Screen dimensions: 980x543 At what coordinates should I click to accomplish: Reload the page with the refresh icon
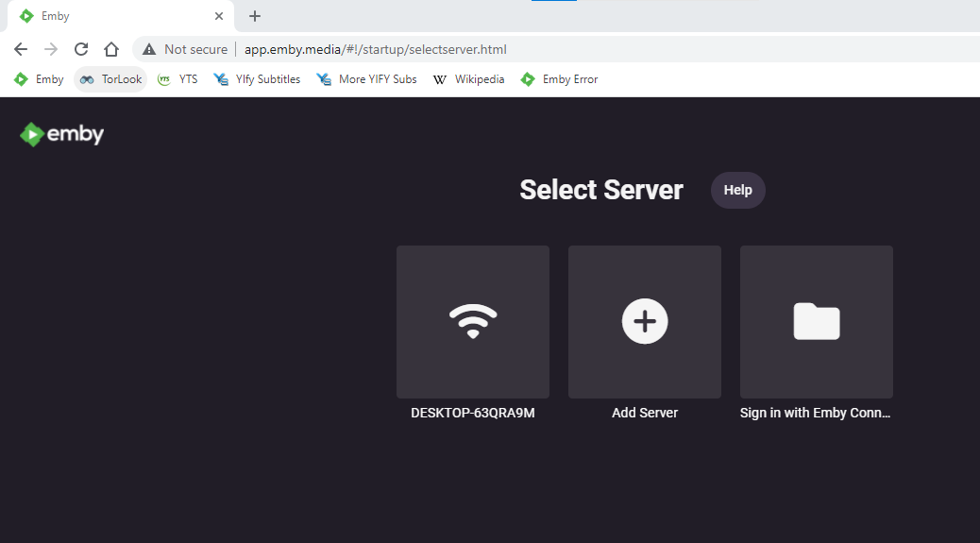(81, 49)
